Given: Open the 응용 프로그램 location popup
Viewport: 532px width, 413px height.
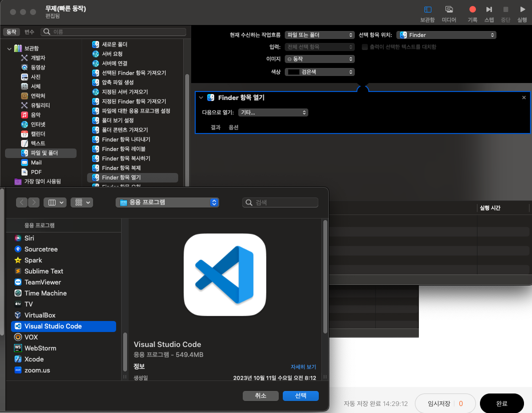Looking at the screenshot, I should [x=167, y=202].
